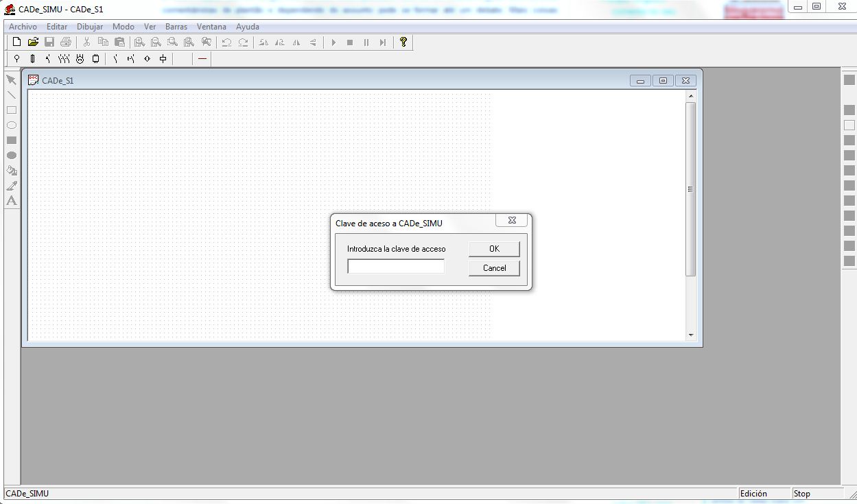Open the Archivo menu

point(23,27)
